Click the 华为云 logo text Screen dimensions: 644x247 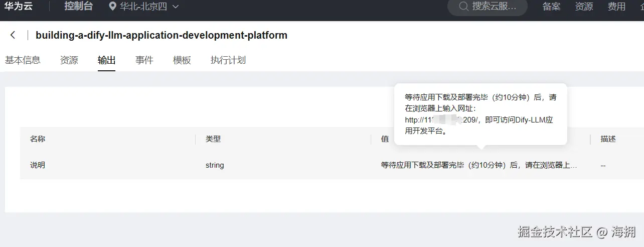click(x=19, y=7)
